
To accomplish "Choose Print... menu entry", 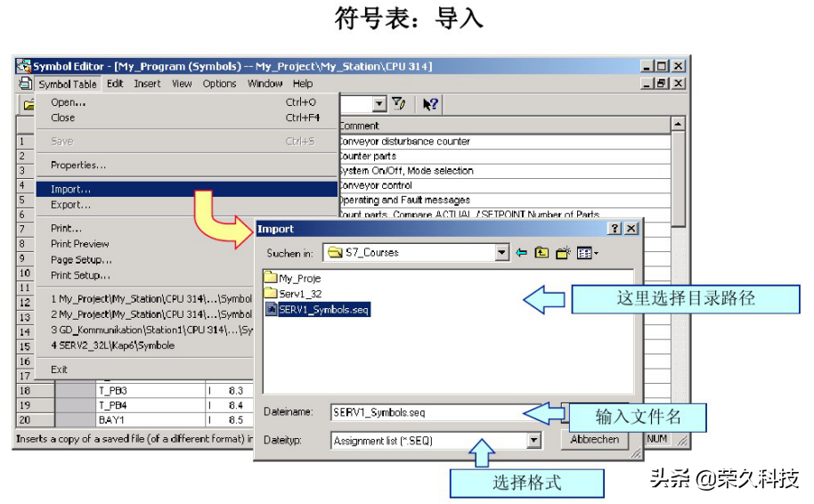I will point(145,228).
